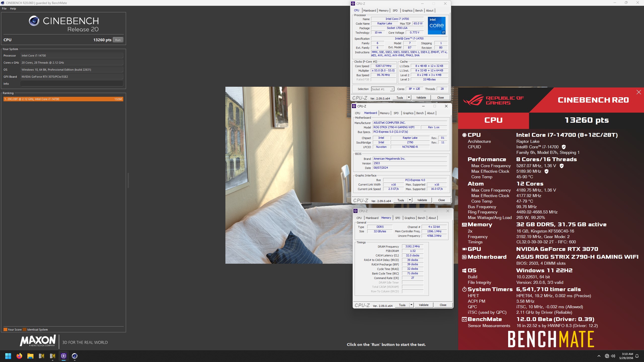Open the Windows Start menu
Viewport: 644px width, 362px height.
(8, 356)
